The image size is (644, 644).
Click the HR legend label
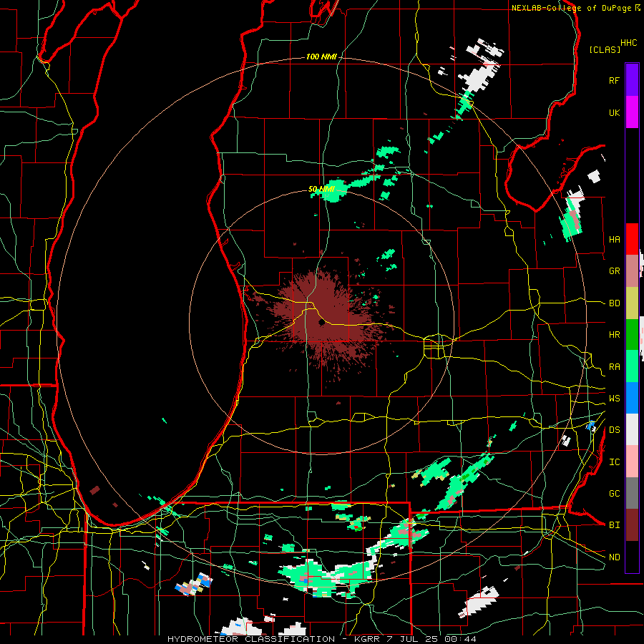click(615, 335)
